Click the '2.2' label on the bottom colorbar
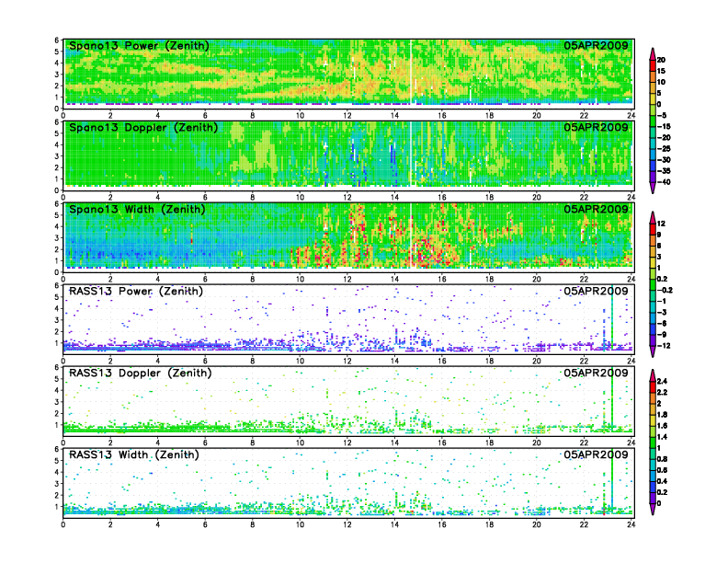This screenshot has height=563, width=728. pyautogui.click(x=662, y=393)
